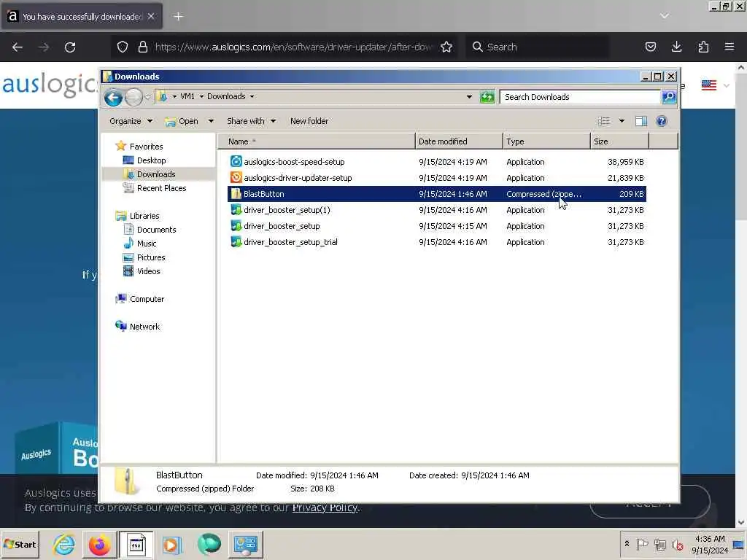Screen dimensions: 747x560
Task: Expand the Downloads breadcrumb arrow
Action: (x=252, y=97)
